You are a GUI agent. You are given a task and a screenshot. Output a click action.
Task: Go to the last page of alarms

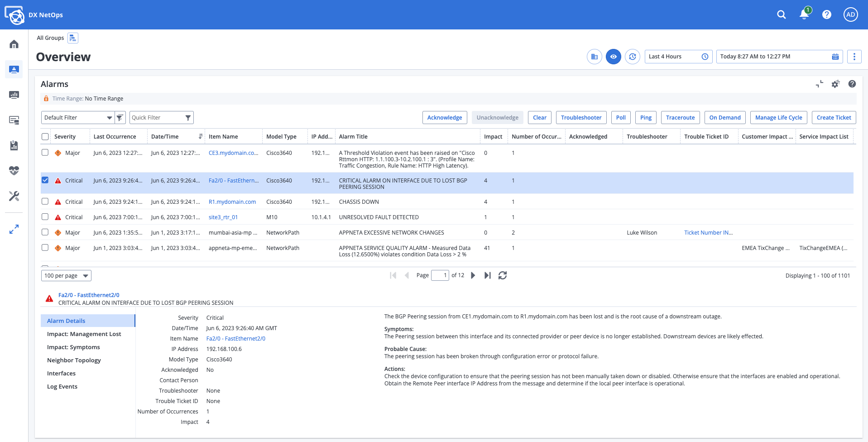pyautogui.click(x=487, y=275)
